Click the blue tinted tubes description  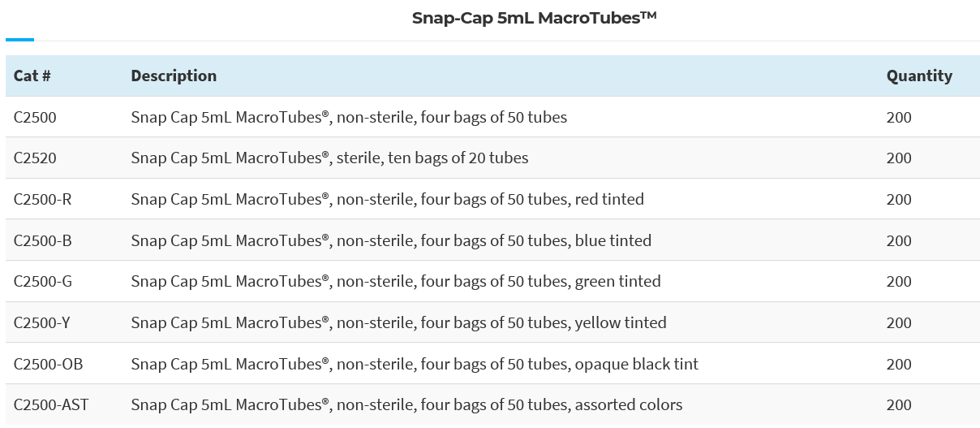[391, 241]
